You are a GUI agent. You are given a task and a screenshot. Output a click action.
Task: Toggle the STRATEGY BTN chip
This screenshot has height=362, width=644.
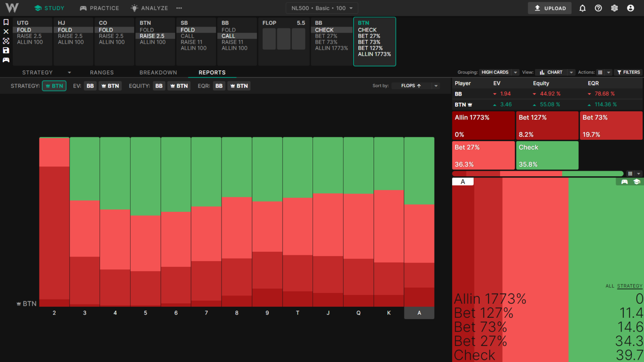pos(54,86)
